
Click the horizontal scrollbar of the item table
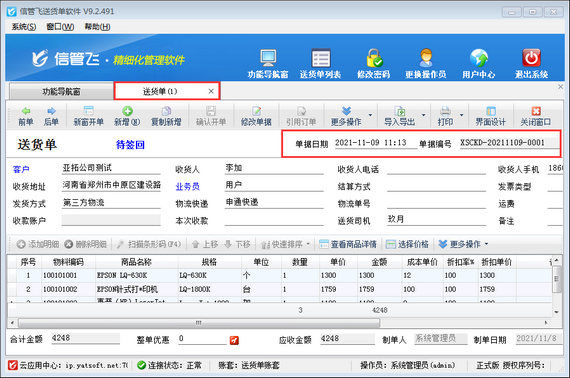(199, 323)
